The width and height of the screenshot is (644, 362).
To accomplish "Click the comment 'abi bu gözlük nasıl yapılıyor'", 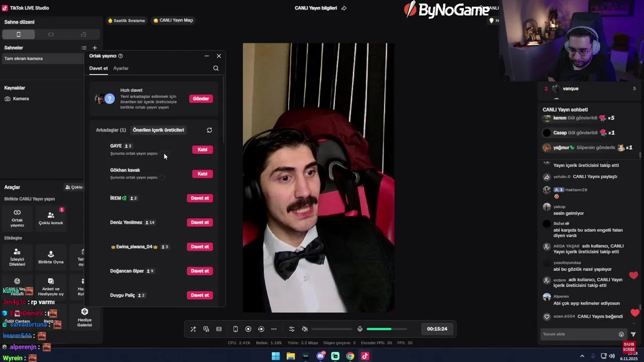I will tap(583, 269).
